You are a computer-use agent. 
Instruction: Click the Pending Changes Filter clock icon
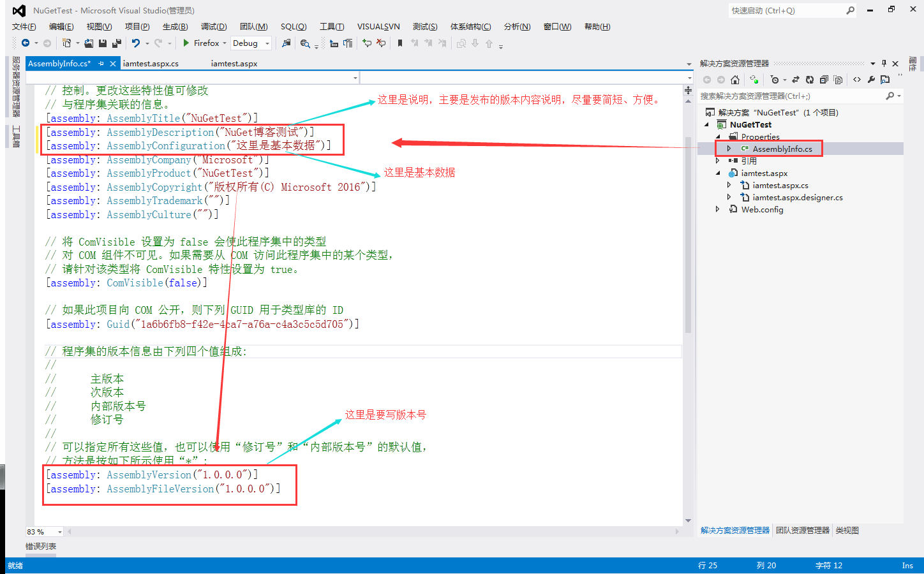coord(774,80)
